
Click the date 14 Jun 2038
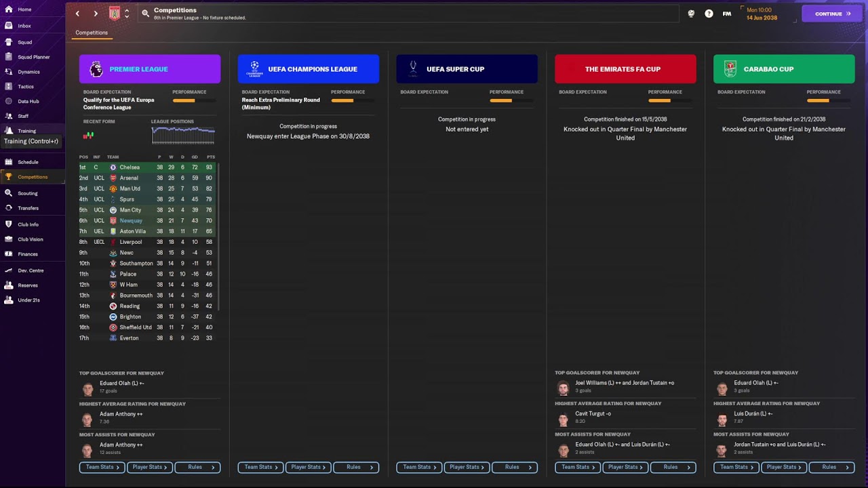click(762, 18)
